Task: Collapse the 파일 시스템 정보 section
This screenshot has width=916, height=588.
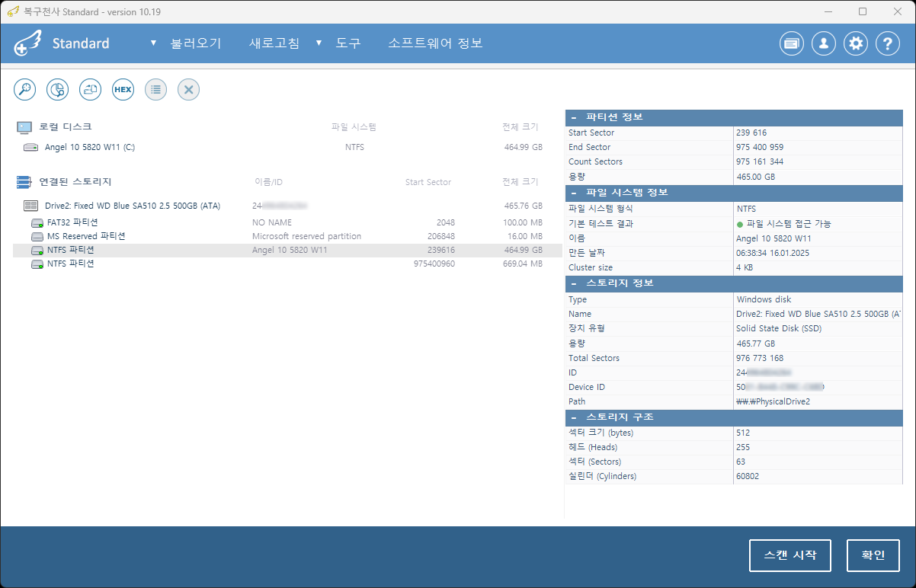Action: point(573,193)
